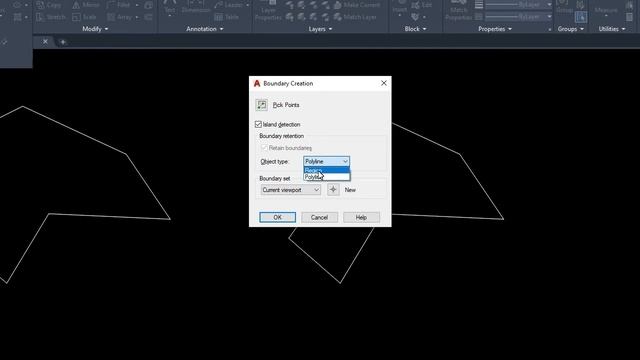The image size is (640, 360).
Task: Open the Current viewport boundary set dropdown
Action: click(291, 190)
